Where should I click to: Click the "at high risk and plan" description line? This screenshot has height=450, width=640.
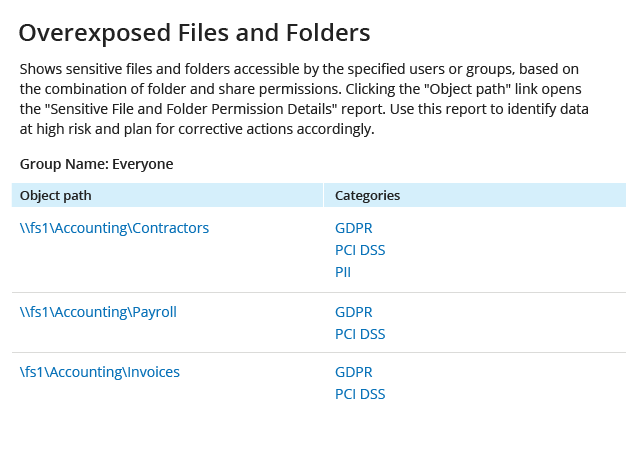(x=197, y=129)
